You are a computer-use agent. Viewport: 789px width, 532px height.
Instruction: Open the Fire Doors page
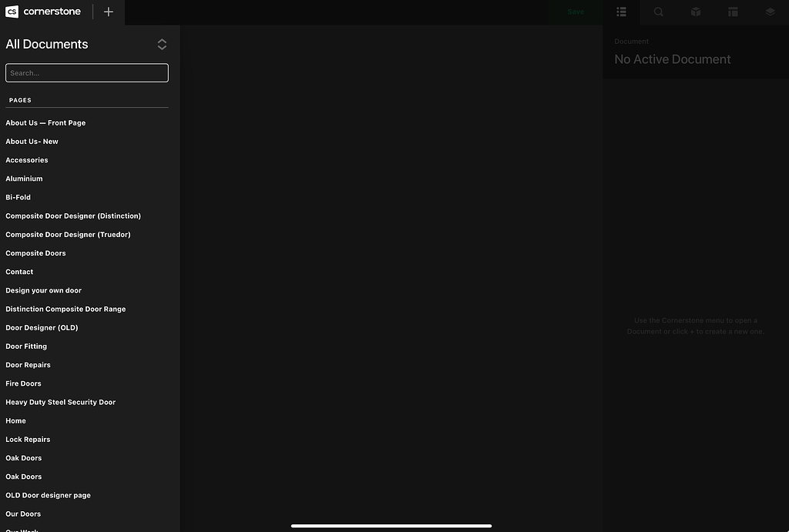pyautogui.click(x=23, y=383)
